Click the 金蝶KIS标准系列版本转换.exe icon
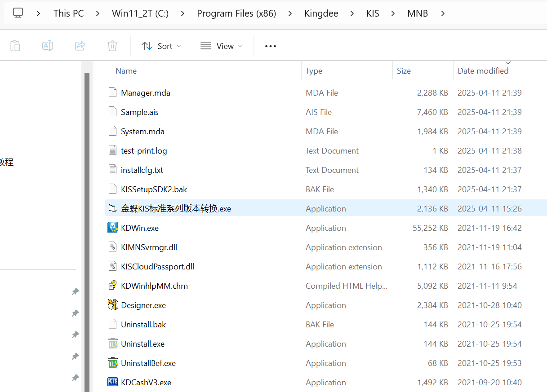This screenshot has height=392, width=547. click(113, 208)
